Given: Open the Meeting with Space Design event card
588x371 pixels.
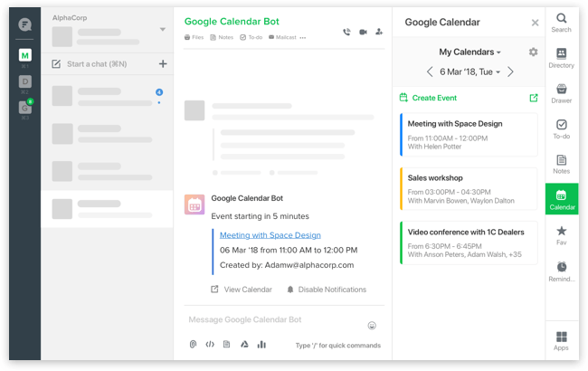Looking at the screenshot, I should click(x=469, y=135).
